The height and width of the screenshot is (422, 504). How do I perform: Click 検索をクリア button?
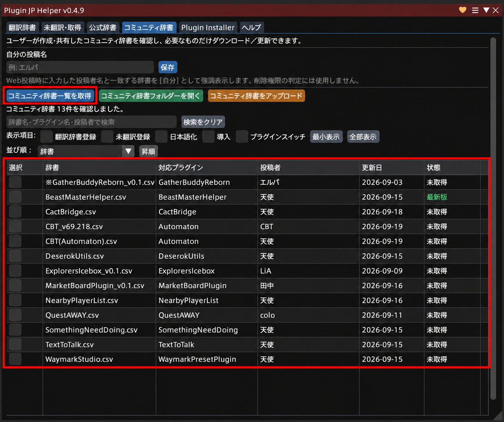(x=203, y=122)
